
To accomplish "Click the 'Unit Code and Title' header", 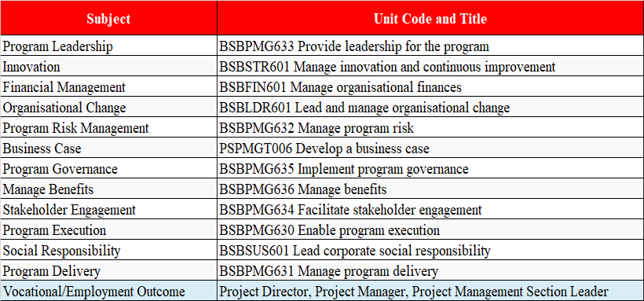I will click(x=430, y=17).
